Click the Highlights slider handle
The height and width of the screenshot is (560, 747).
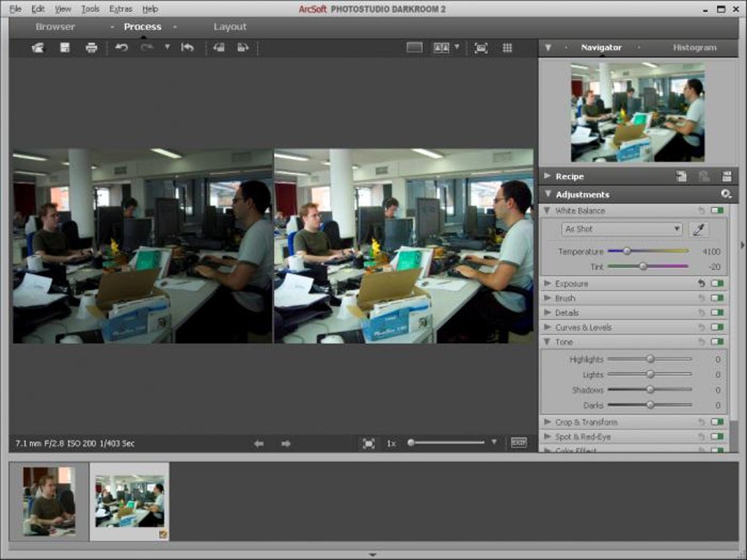pyautogui.click(x=650, y=359)
